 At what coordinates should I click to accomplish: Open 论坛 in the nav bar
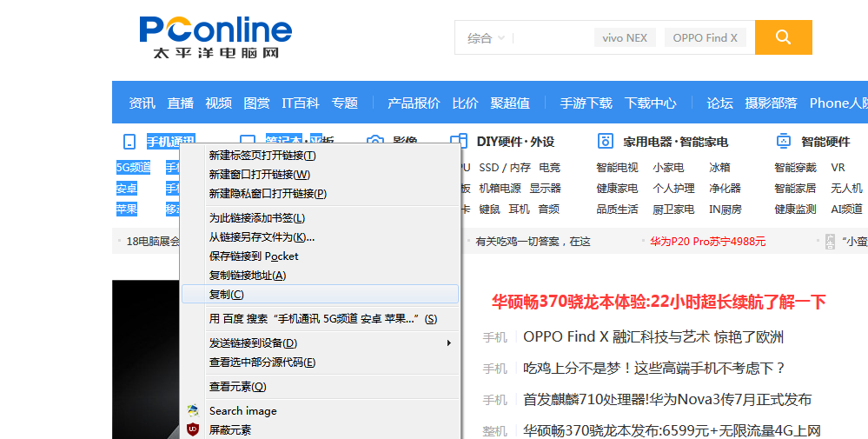[x=719, y=103]
